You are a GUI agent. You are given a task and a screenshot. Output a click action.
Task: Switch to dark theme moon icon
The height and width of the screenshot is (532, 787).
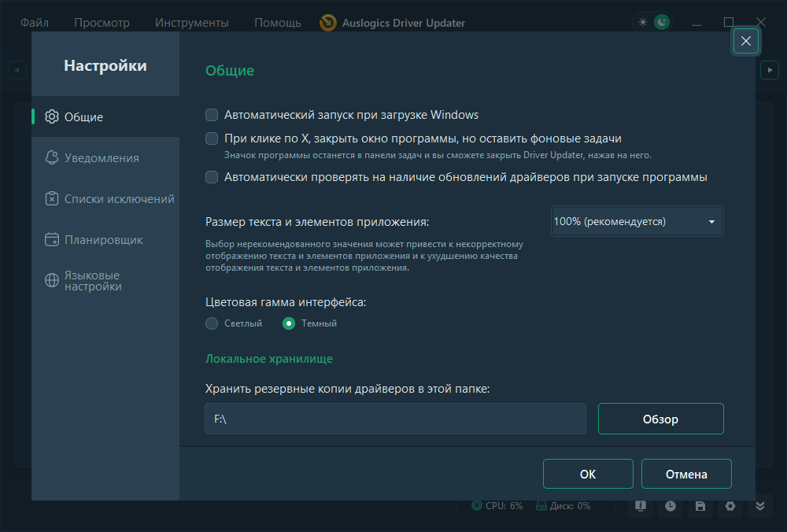[662, 23]
